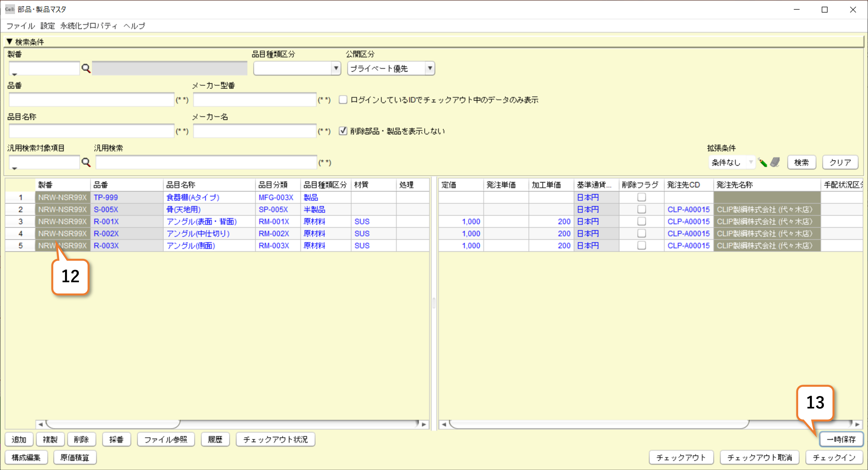
Task: Click the チェックアウト取消 button
Action: coord(759,458)
